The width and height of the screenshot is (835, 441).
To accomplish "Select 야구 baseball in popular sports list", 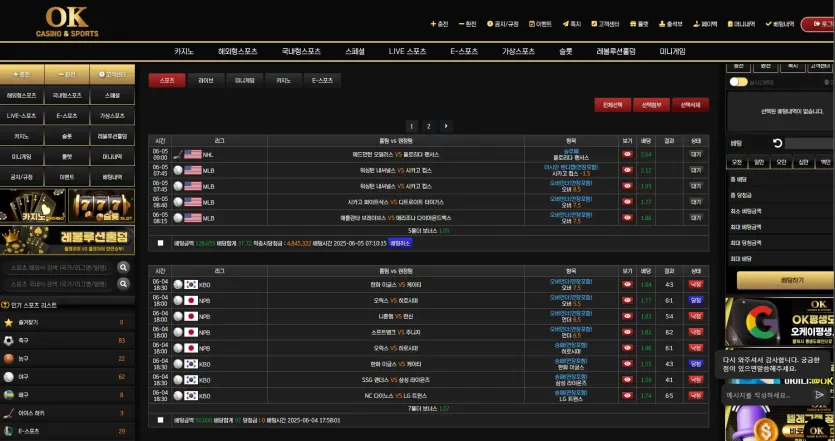I will (x=67, y=377).
